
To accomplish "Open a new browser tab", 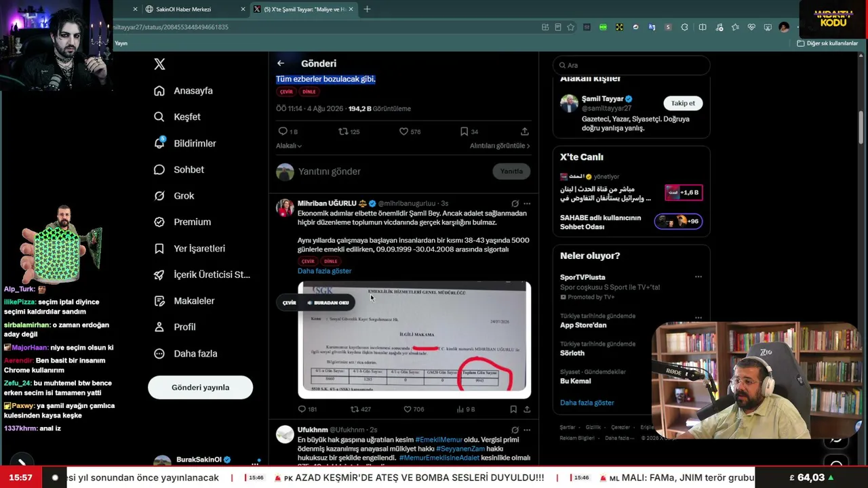I will [x=367, y=9].
